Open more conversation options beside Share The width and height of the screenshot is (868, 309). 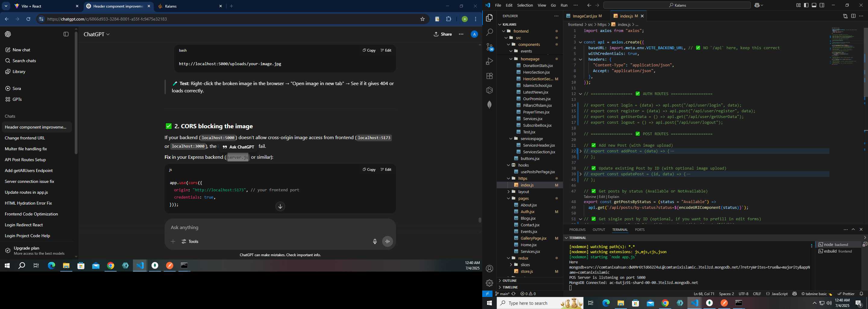(461, 34)
